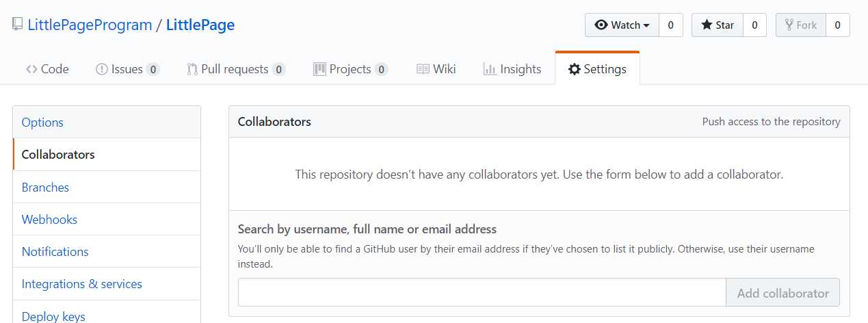Click the repository book icon
The height and width of the screenshot is (323, 868).
(x=17, y=25)
